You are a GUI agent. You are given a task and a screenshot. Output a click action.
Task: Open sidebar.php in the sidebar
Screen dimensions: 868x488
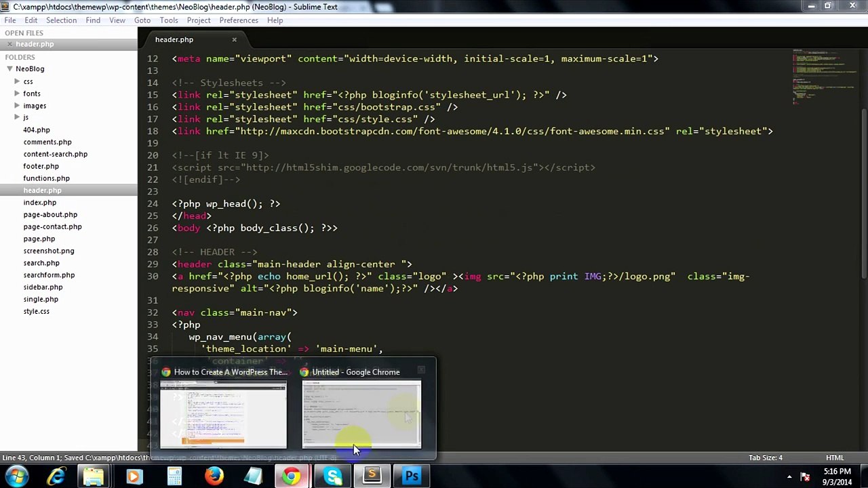click(x=43, y=287)
